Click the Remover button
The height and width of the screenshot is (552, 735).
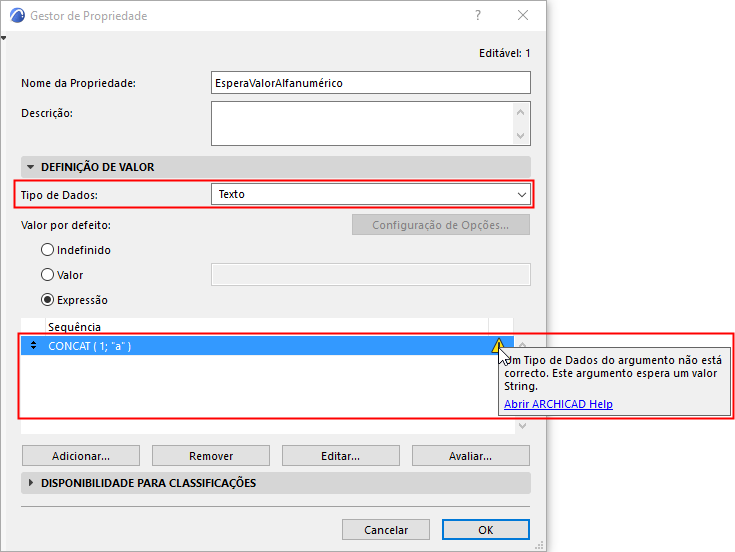point(211,456)
